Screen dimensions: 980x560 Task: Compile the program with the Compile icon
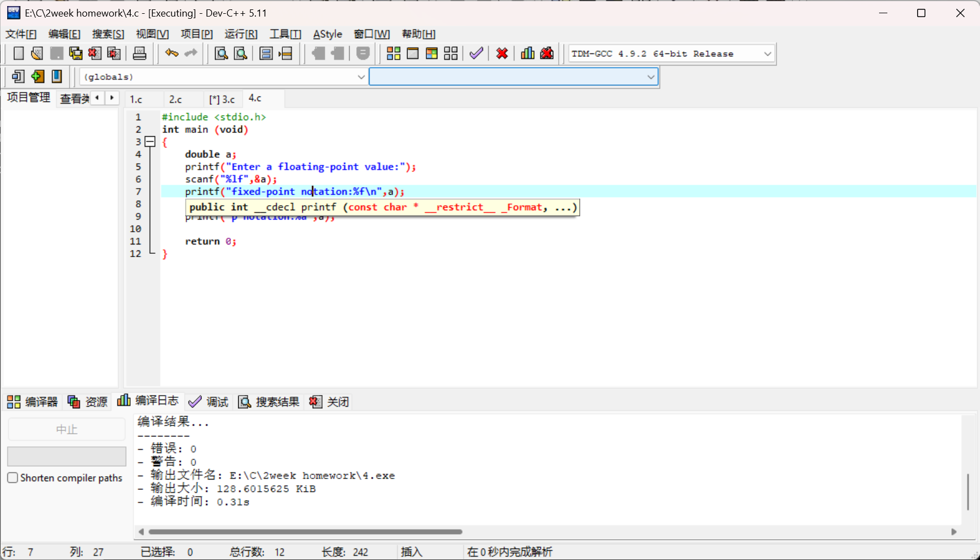(x=393, y=54)
